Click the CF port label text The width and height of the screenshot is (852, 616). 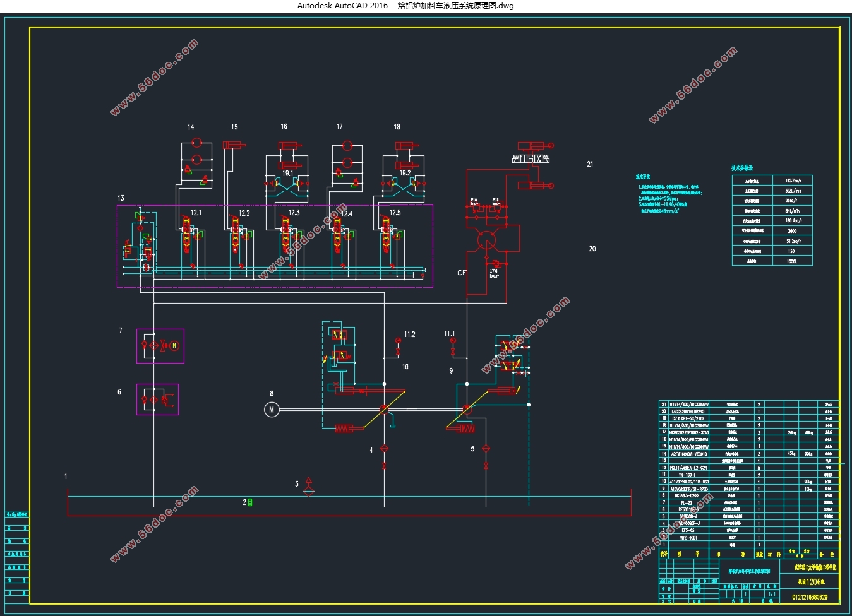tap(462, 273)
